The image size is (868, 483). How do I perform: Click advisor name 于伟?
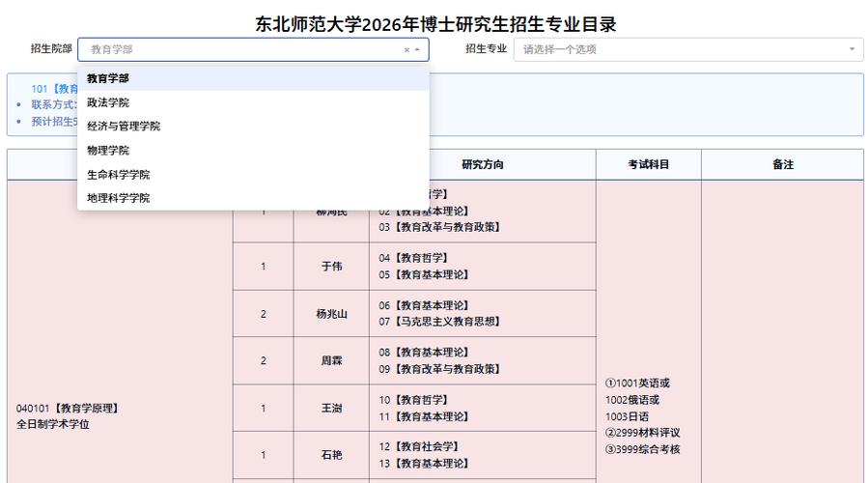(331, 267)
